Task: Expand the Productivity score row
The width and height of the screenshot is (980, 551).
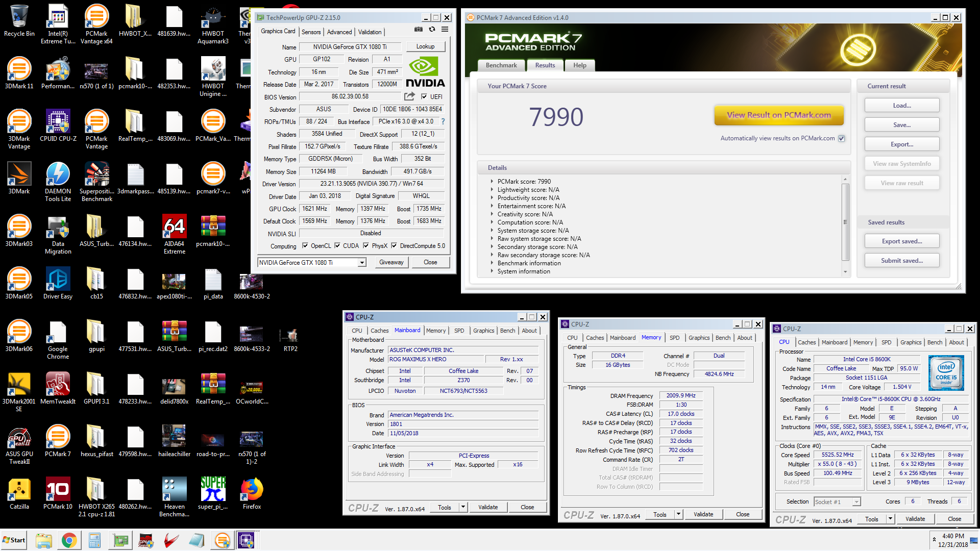Action: pyautogui.click(x=492, y=197)
